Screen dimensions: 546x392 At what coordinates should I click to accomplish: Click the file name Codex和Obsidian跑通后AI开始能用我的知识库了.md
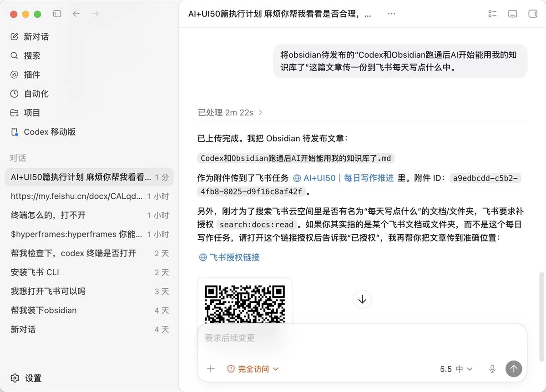296,158
